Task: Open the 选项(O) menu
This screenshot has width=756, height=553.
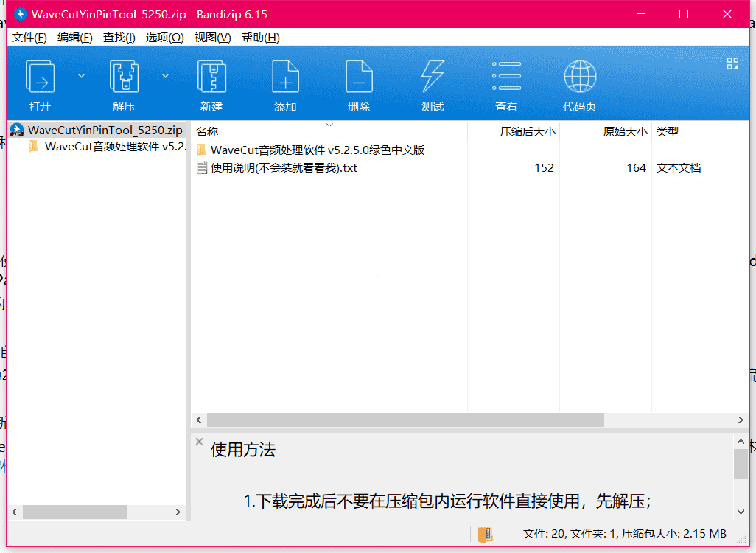Action: (164, 38)
